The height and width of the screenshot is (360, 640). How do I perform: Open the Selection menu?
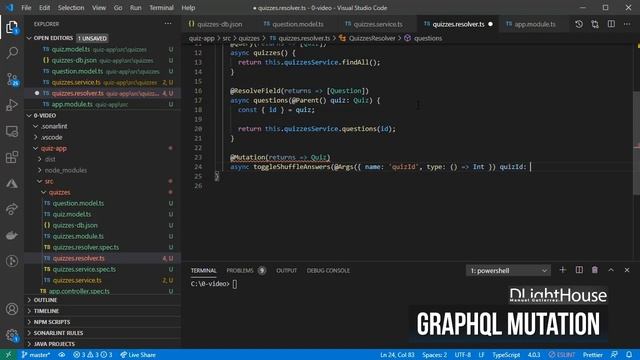pos(71,8)
